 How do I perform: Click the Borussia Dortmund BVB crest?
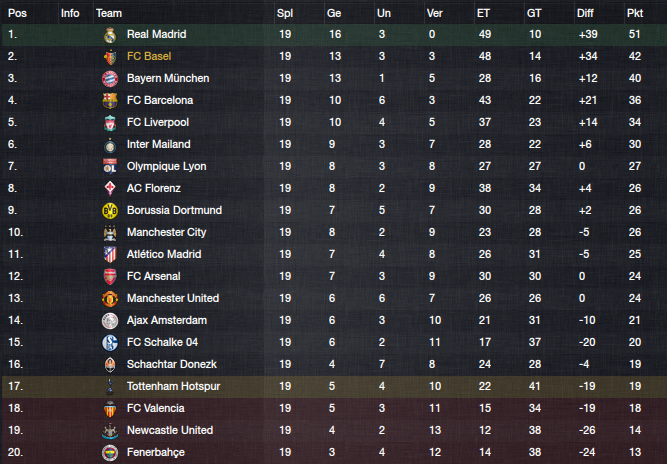point(110,211)
